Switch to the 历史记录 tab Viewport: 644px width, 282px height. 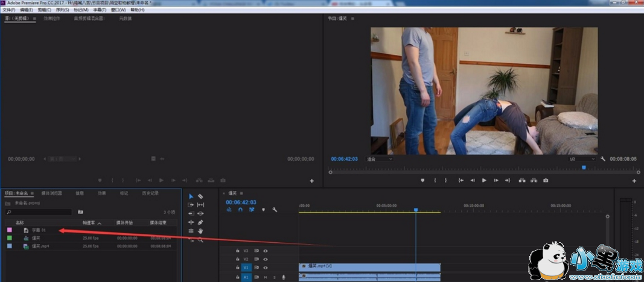[x=150, y=193]
